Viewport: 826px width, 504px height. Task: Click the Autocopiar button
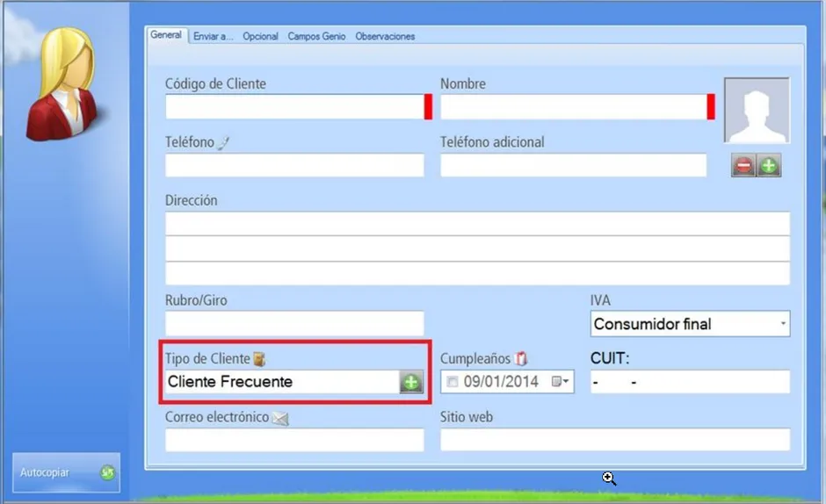[67, 472]
